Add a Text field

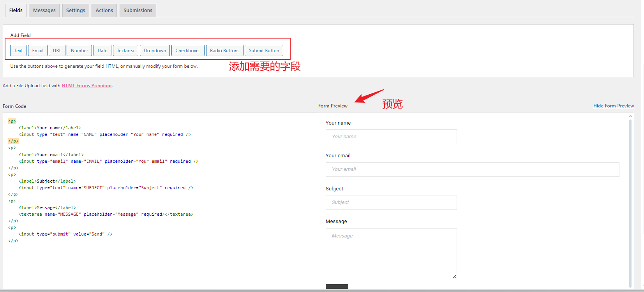tap(18, 51)
